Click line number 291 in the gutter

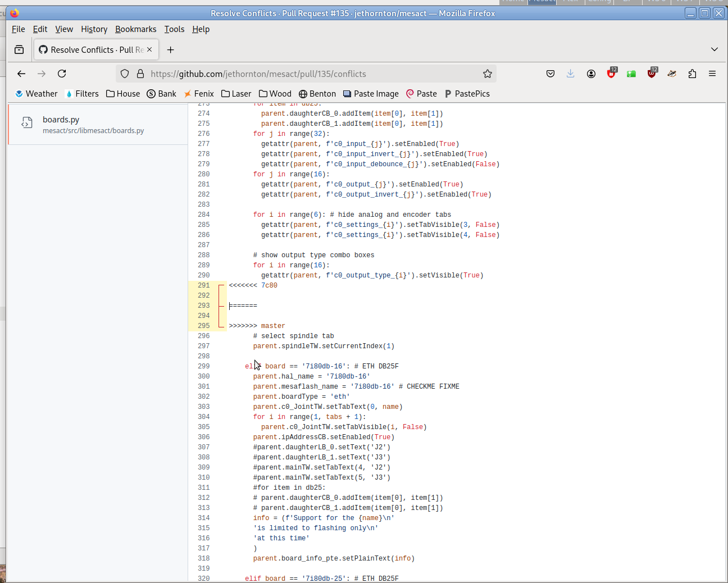pyautogui.click(x=204, y=285)
